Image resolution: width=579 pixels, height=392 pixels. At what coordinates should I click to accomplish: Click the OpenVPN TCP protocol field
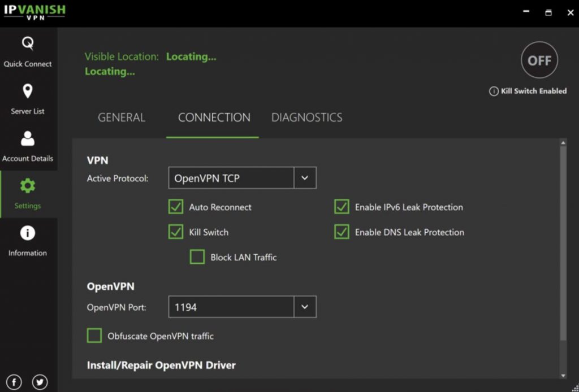point(231,178)
